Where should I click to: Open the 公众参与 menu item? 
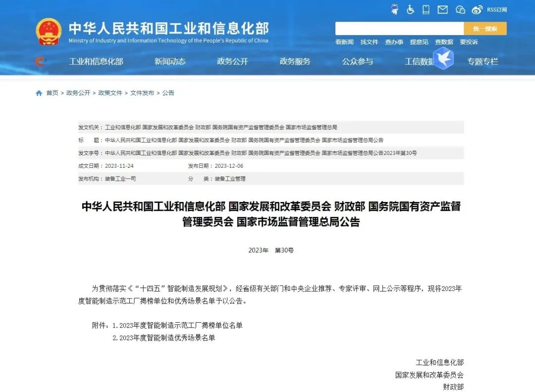[358, 61]
